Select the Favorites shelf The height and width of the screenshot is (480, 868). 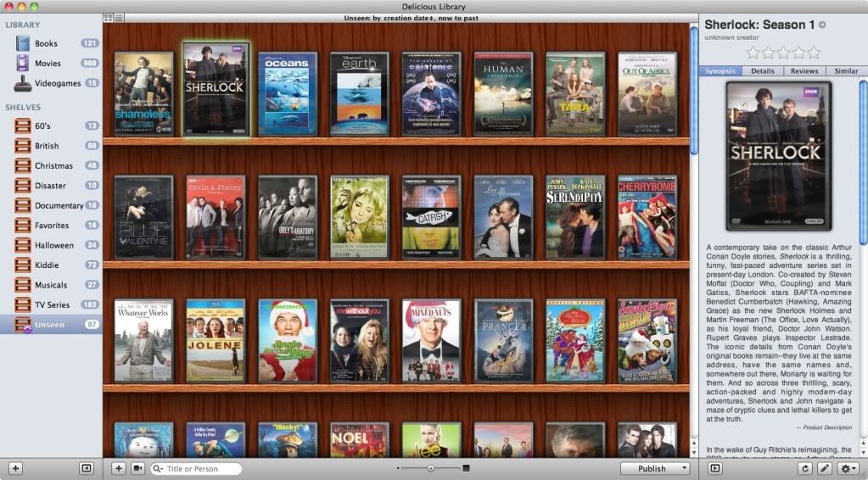coord(51,225)
